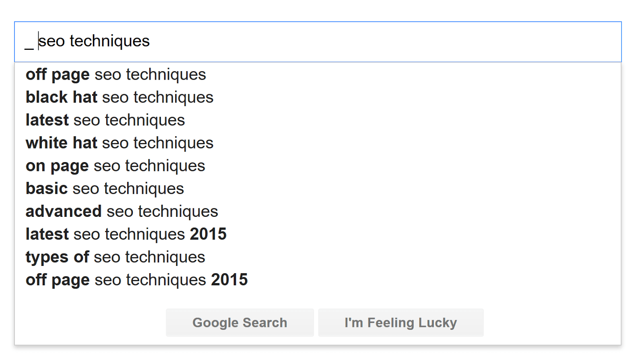The width and height of the screenshot is (644, 358).
Task: Click 'basic seo techniques' autocomplete entry
Action: pos(105,189)
